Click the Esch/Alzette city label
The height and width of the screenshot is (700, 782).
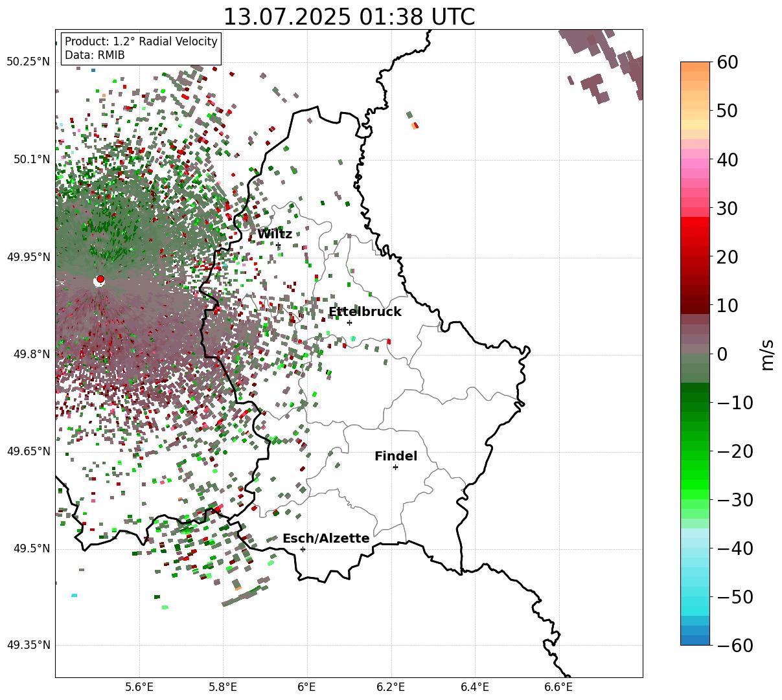(326, 539)
